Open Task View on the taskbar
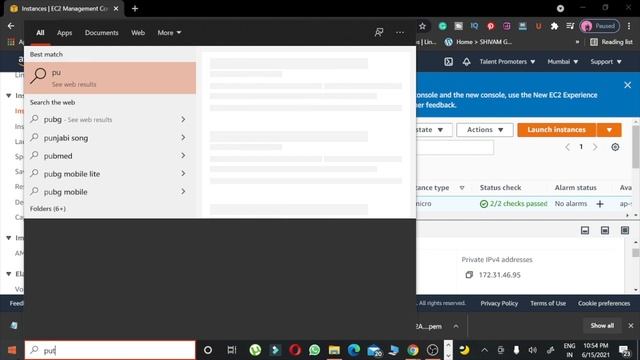The height and width of the screenshot is (360, 640). [x=232, y=350]
